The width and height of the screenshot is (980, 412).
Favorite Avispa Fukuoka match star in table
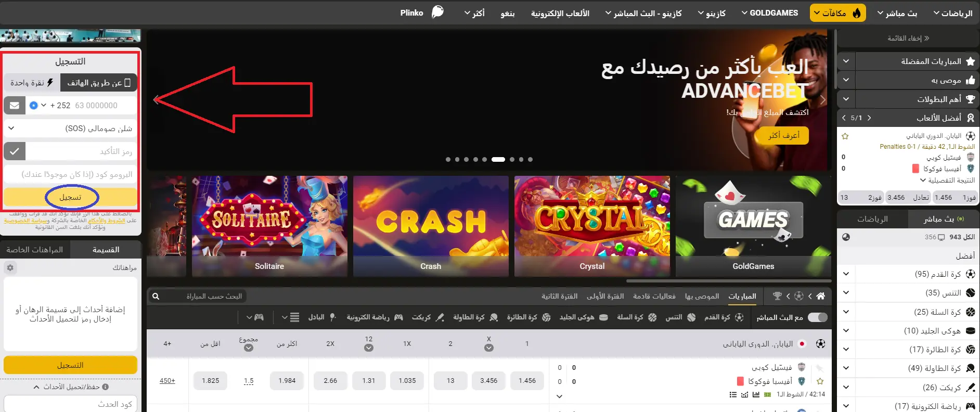click(820, 381)
